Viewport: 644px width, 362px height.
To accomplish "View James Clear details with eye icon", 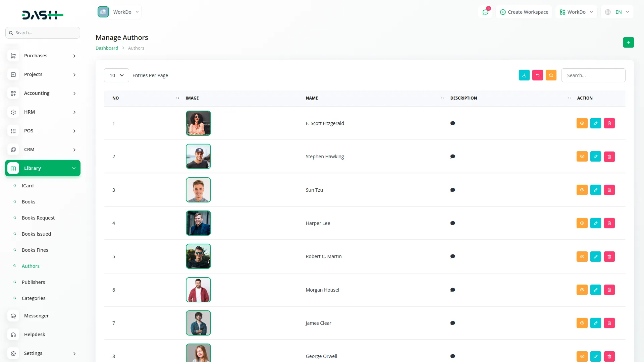I will click(x=582, y=323).
